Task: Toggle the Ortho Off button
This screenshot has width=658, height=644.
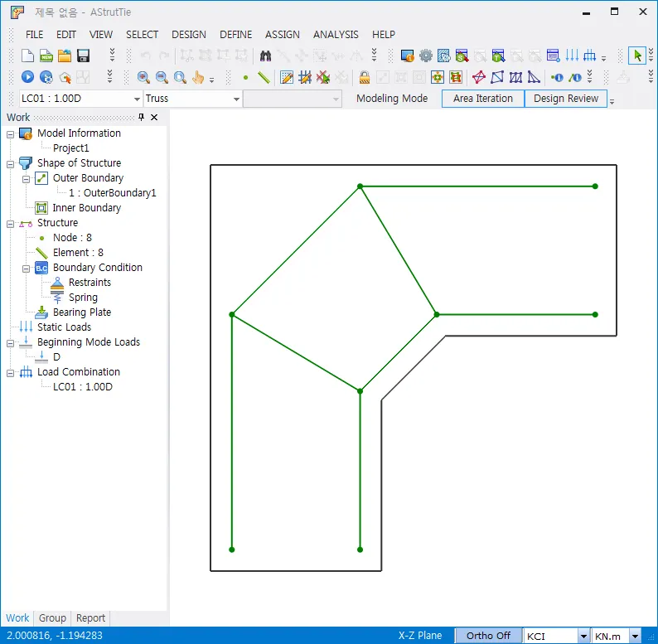Action: (x=488, y=636)
